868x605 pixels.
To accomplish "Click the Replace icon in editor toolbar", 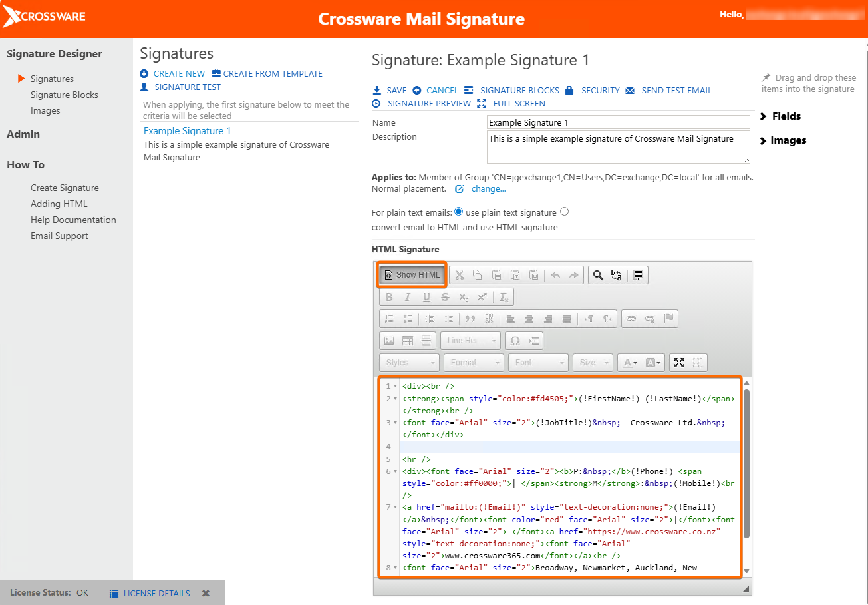I will coord(617,275).
